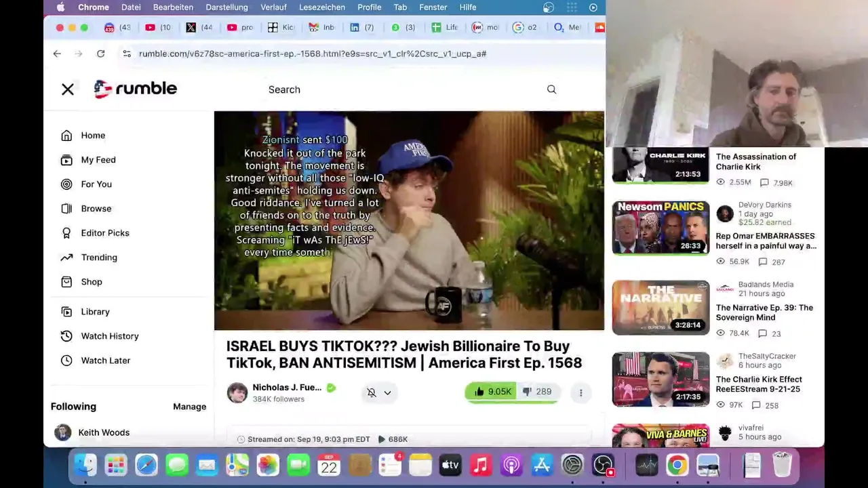868x488 pixels.
Task: Open Rep Omar EMBARRASSES herself video title
Action: [766, 241]
